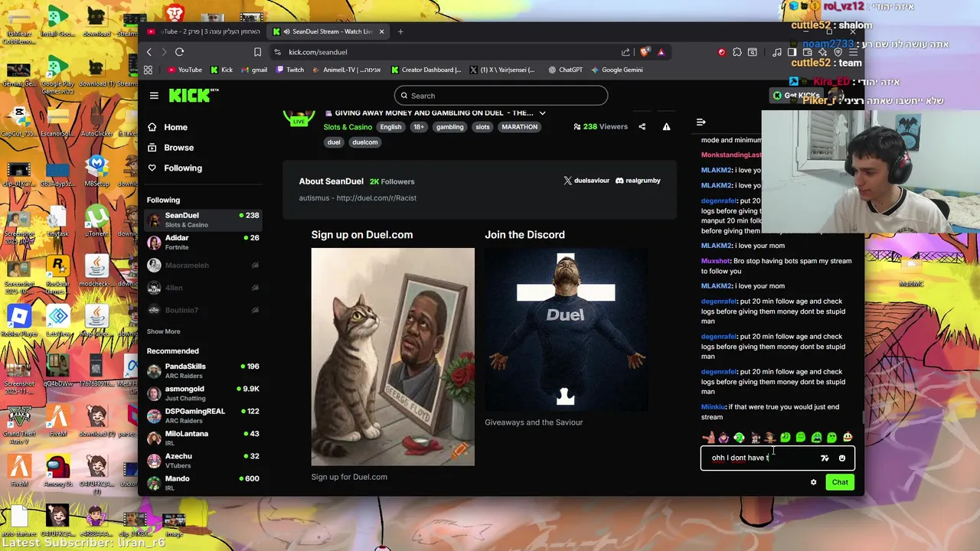Open the duelsaviour X link
The height and width of the screenshot is (551, 980).
click(x=586, y=181)
